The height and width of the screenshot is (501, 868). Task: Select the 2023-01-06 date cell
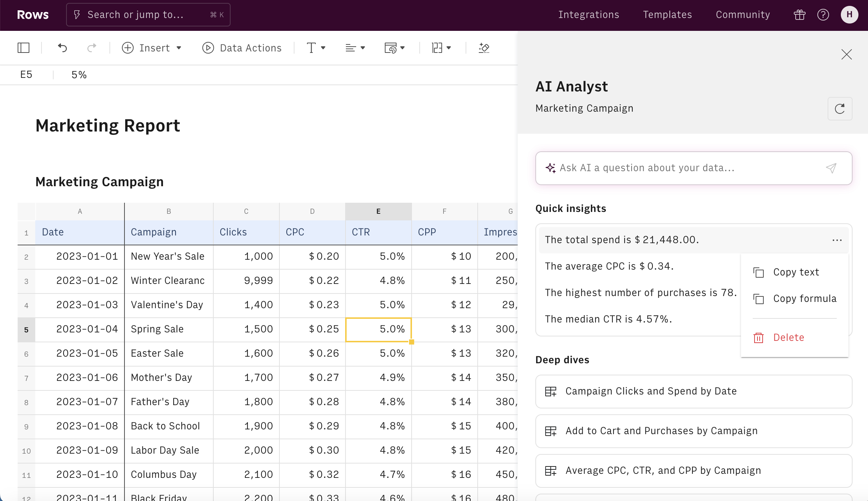[x=80, y=378]
